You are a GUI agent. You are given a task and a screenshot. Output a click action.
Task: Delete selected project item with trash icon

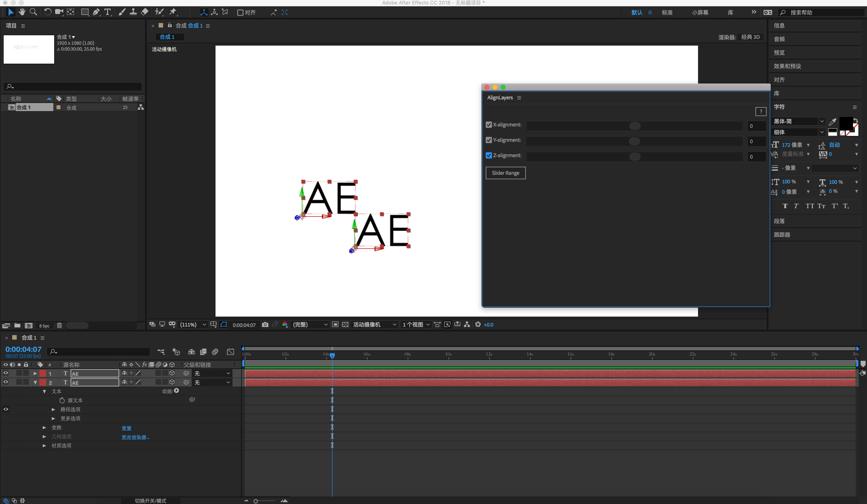59,325
